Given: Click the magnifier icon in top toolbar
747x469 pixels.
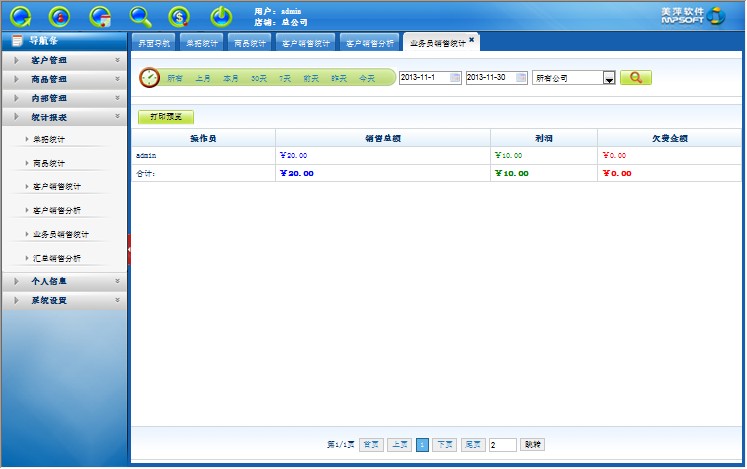Looking at the screenshot, I should pyautogui.click(x=141, y=16).
